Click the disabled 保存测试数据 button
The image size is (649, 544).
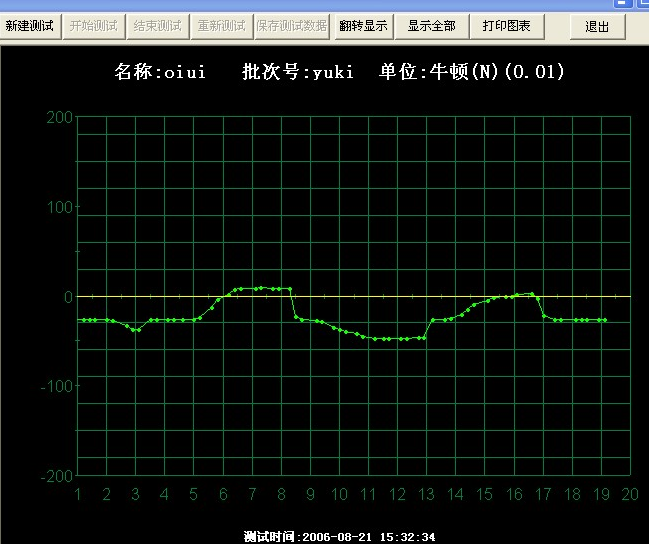[292, 26]
